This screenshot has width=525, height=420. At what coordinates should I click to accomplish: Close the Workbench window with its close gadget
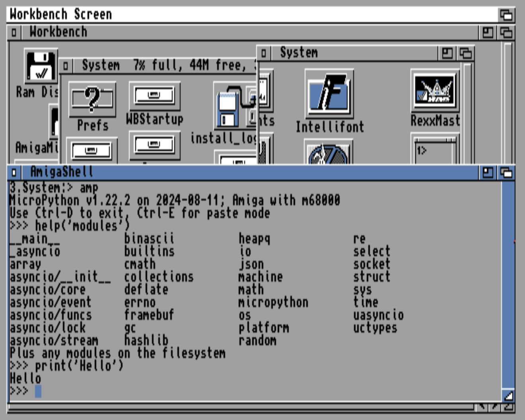coord(14,32)
